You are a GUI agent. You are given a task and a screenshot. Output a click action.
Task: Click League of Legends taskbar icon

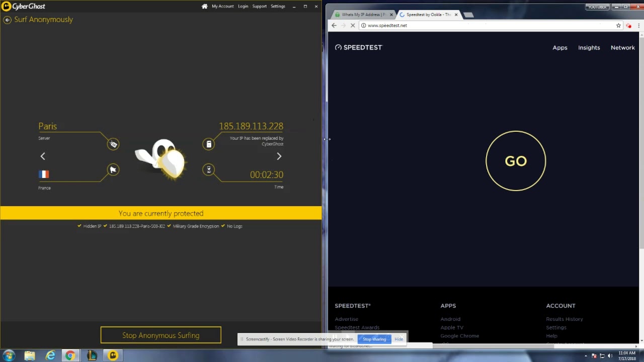[92, 356]
